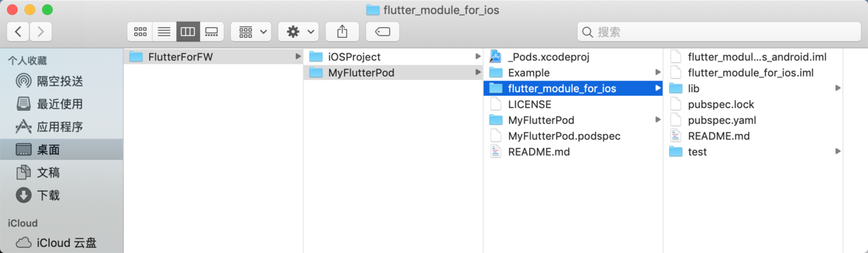
Task: Open 隔空投送 AirDrop in the sidebar
Action: click(61, 81)
